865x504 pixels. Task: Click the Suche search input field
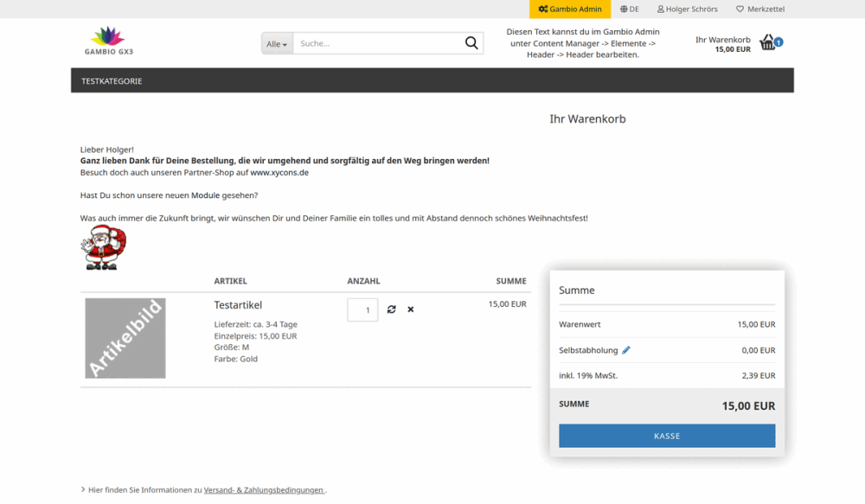(x=378, y=43)
